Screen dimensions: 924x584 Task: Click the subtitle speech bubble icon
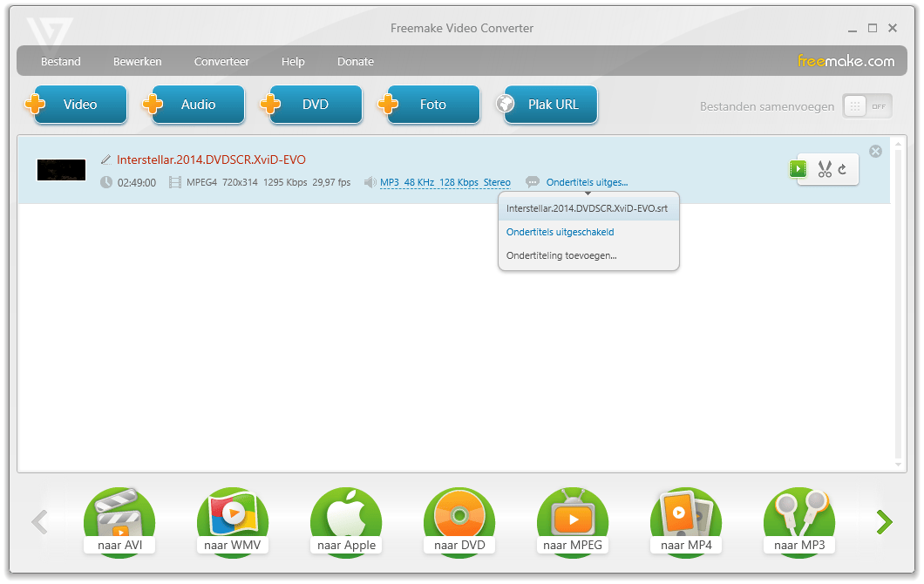[532, 182]
